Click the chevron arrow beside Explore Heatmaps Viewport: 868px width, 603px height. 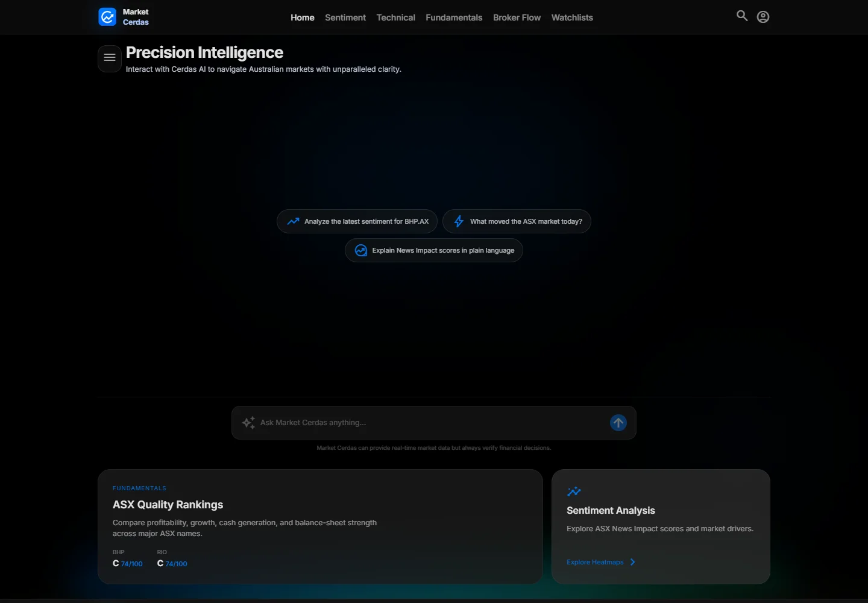point(632,562)
